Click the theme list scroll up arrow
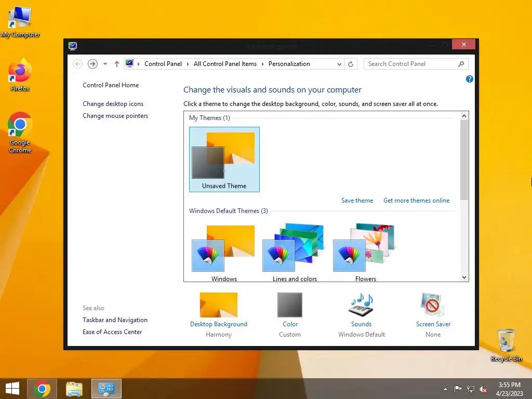 pyautogui.click(x=464, y=116)
